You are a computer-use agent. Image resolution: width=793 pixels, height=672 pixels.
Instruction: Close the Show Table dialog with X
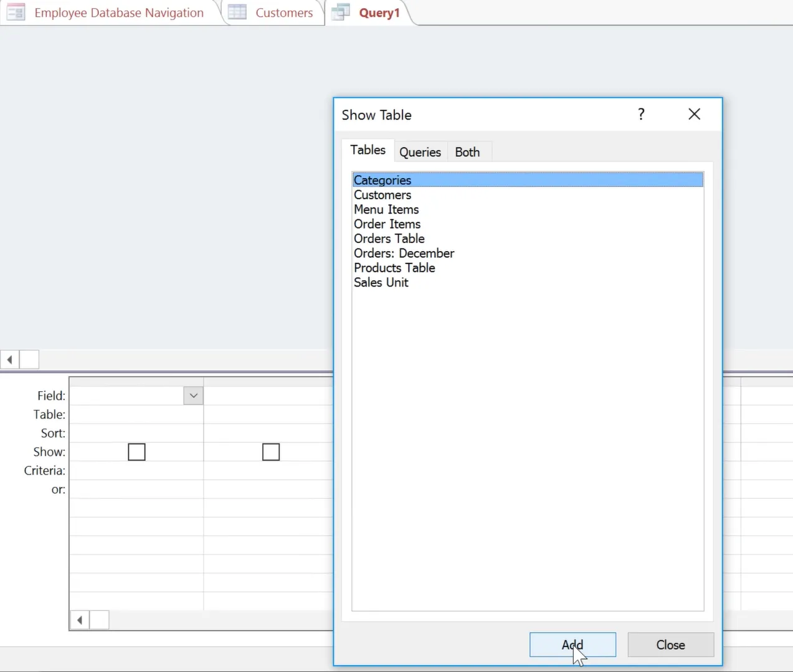pyautogui.click(x=694, y=114)
